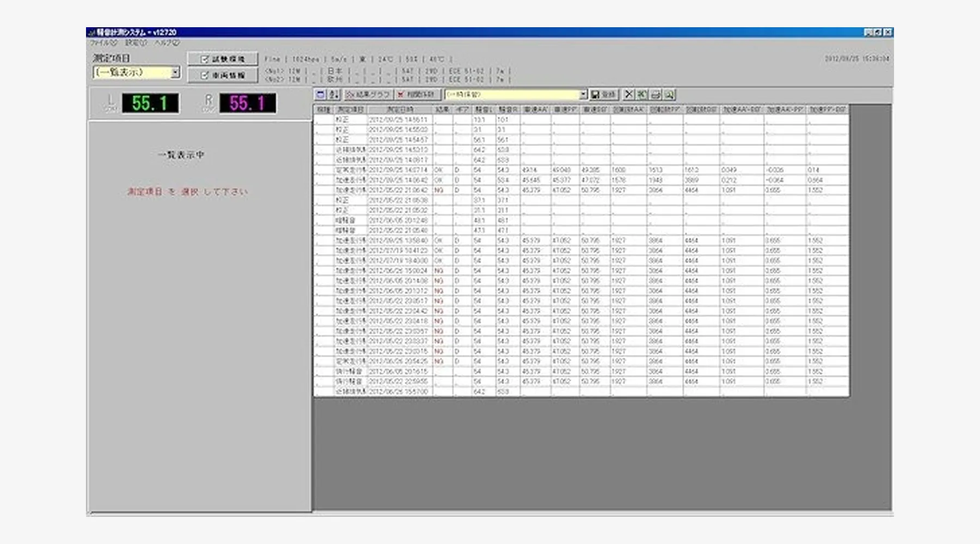Click the black X delete icon
Image resolution: width=980 pixels, height=544 pixels.
coord(629,95)
